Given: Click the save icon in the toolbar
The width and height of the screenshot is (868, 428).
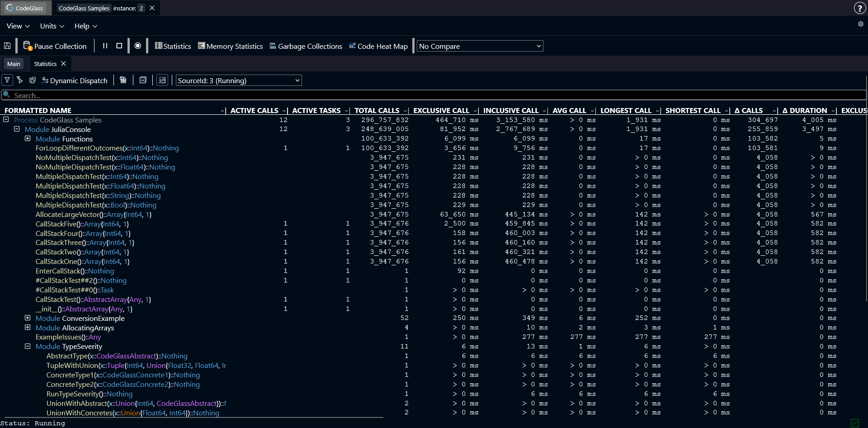Looking at the screenshot, I should pos(7,46).
